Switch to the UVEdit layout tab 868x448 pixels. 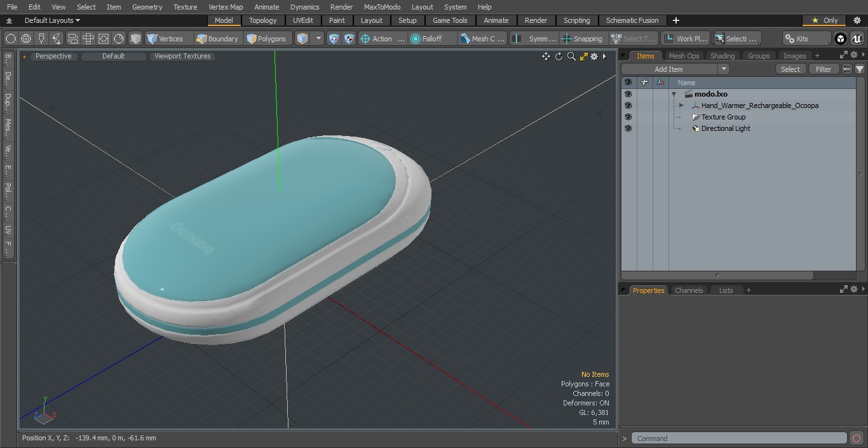pos(303,20)
